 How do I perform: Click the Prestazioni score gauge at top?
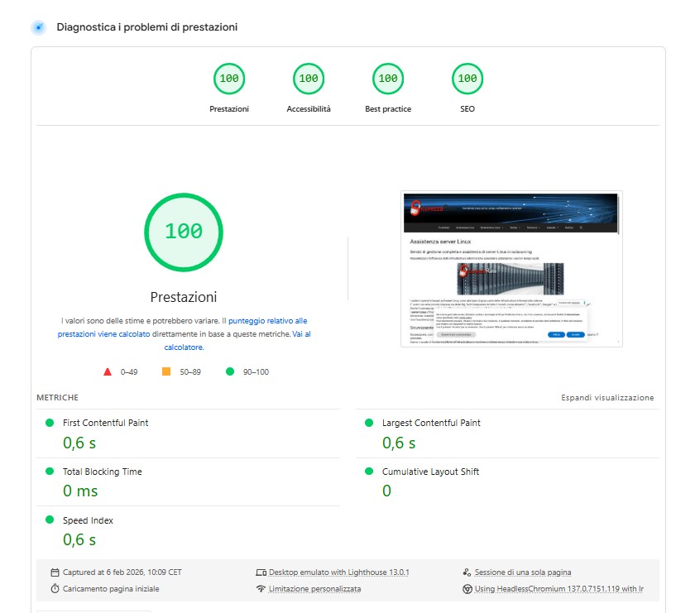coord(229,79)
